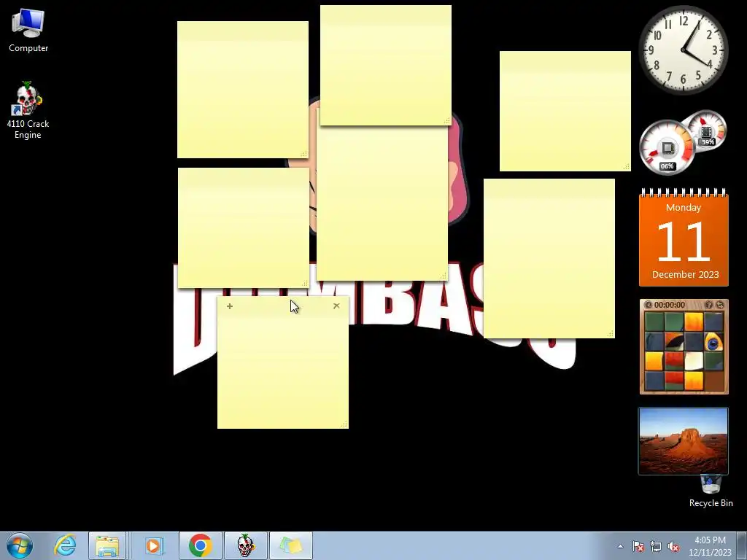747x560 pixels.
Task: Click the black beak puzzle tile
Action: click(674, 341)
